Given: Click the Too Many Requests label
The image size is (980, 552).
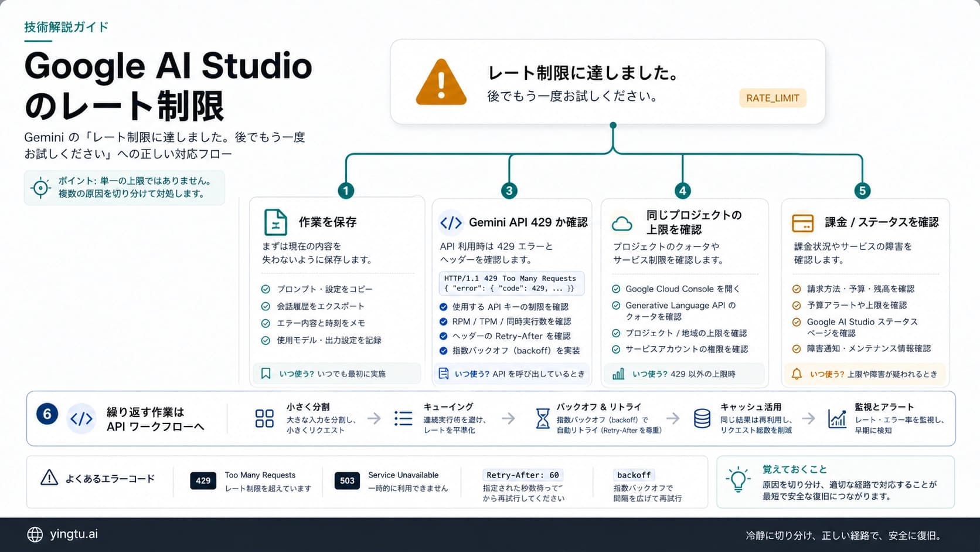Looking at the screenshot, I should [260, 475].
